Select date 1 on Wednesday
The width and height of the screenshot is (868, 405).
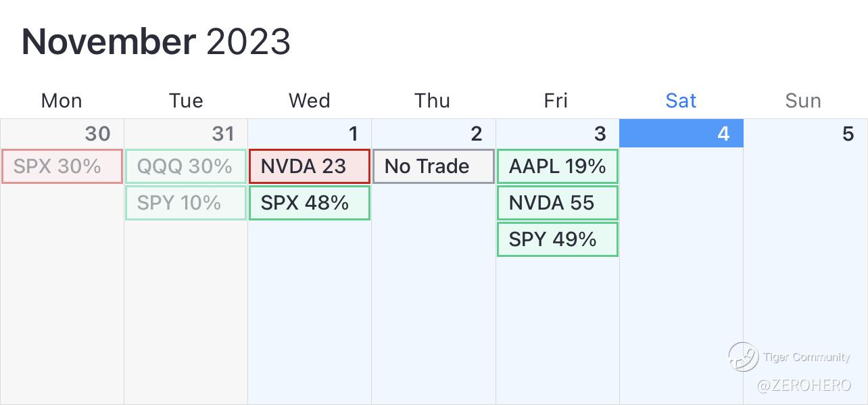[x=353, y=134]
